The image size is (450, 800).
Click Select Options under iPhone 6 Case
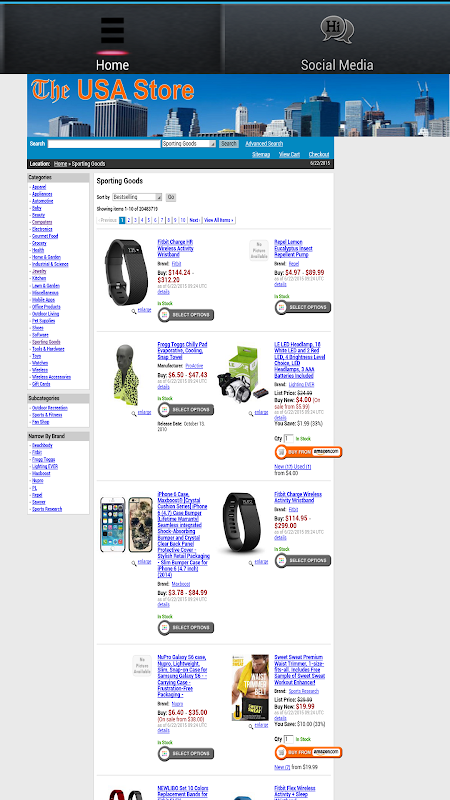[x=186, y=628]
